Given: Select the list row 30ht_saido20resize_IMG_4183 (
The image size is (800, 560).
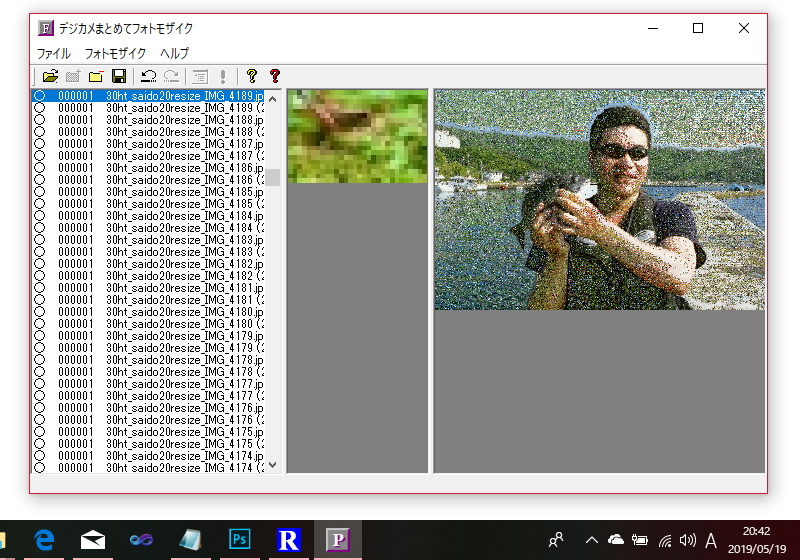Looking at the screenshot, I should click(148, 252).
